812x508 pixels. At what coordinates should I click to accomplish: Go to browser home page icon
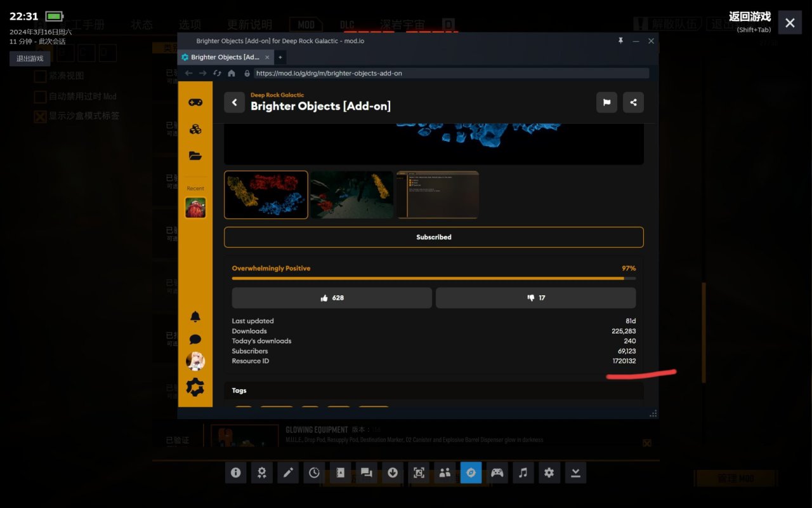click(x=232, y=73)
